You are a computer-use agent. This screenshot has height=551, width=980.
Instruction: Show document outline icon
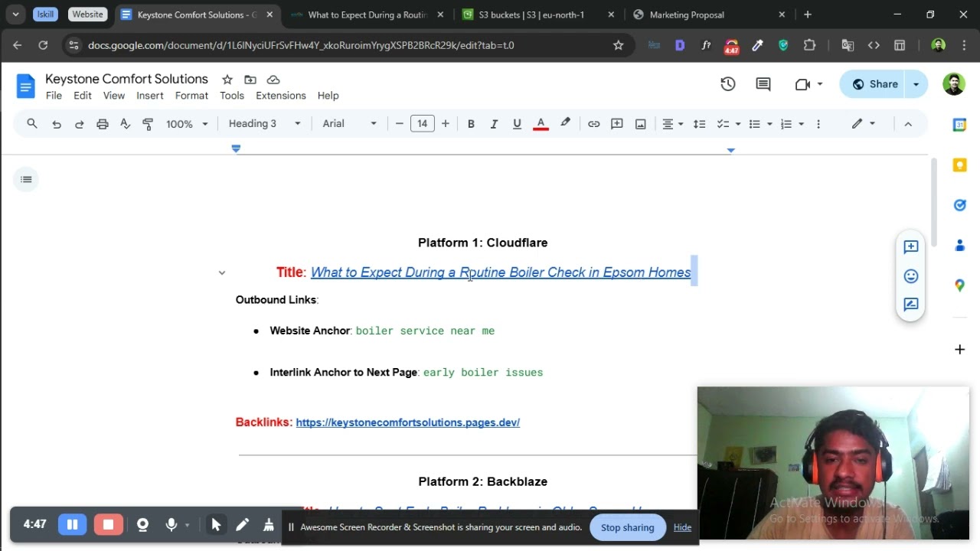[x=26, y=179]
